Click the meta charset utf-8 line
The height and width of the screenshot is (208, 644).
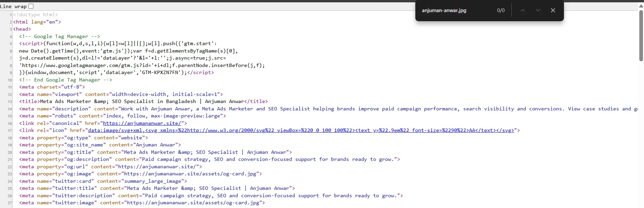52,87
